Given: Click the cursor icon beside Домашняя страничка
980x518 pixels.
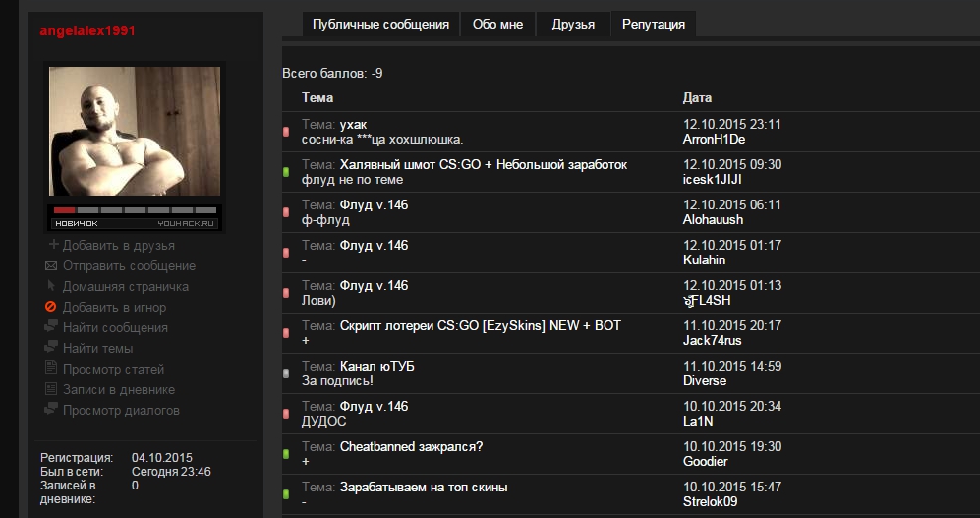Looking at the screenshot, I should 51,286.
